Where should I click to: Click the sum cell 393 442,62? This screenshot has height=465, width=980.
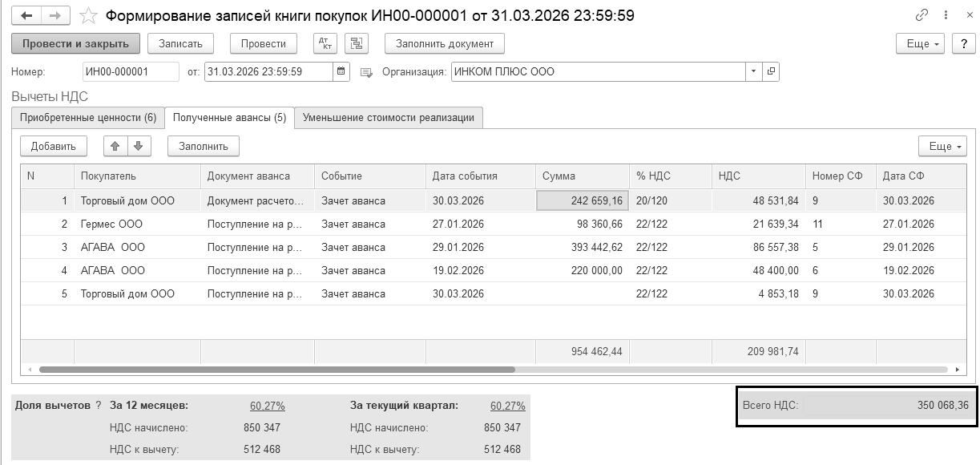[583, 247]
